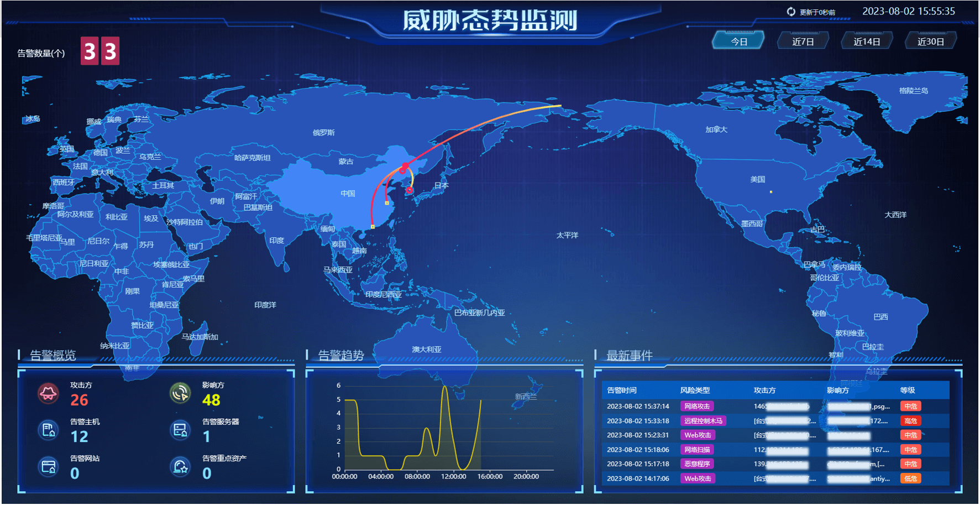Click the 影响方 target icon
This screenshot has height=505, width=980.
tap(180, 393)
